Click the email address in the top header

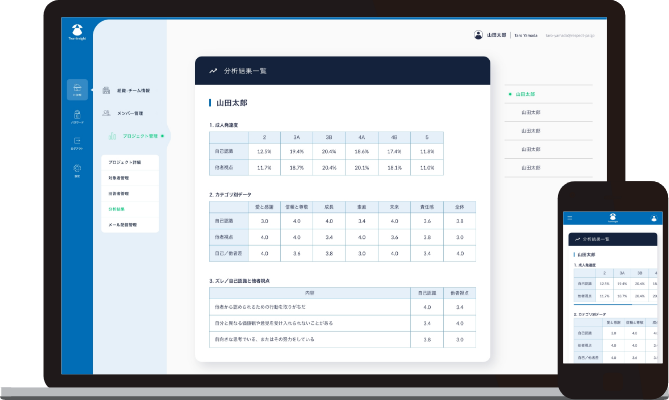point(570,35)
